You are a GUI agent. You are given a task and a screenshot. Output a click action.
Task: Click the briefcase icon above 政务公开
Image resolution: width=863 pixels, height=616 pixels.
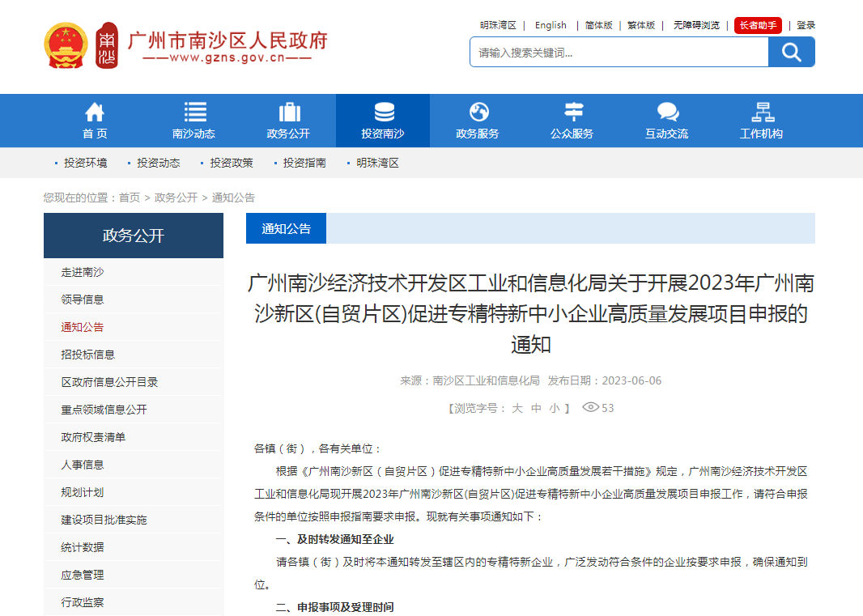[x=290, y=112]
